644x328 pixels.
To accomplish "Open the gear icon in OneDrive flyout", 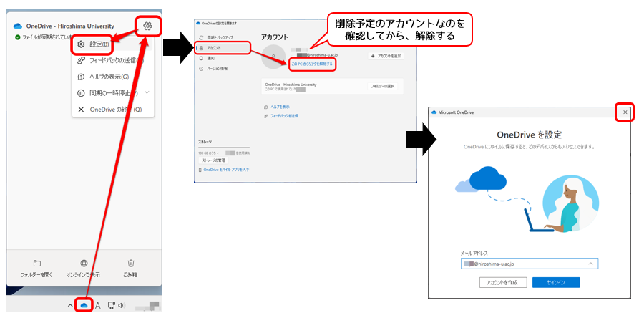I will tap(147, 26).
